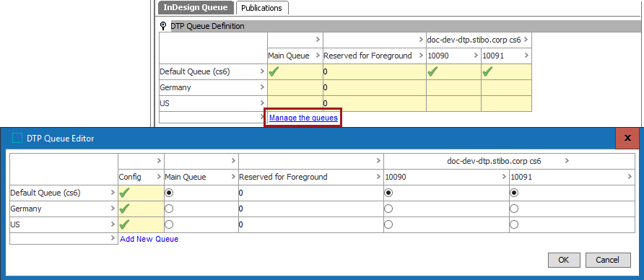Select Germany radio button under 10091 column
The width and height of the screenshot is (644, 280).
click(514, 209)
